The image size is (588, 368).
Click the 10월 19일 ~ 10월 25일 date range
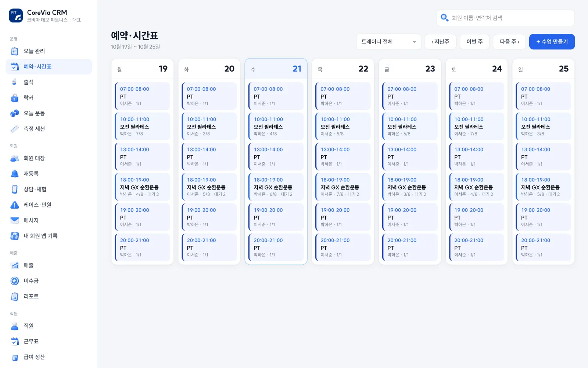[135, 47]
